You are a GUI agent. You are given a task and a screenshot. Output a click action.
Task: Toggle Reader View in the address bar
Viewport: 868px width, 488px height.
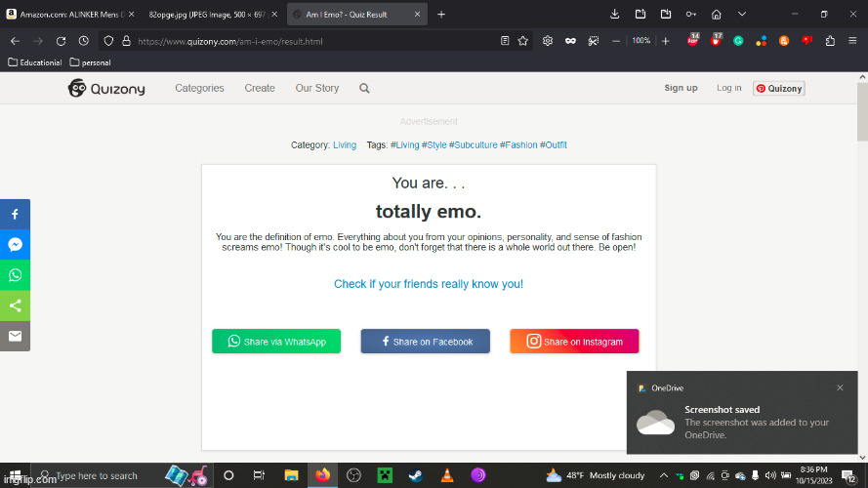click(x=504, y=41)
